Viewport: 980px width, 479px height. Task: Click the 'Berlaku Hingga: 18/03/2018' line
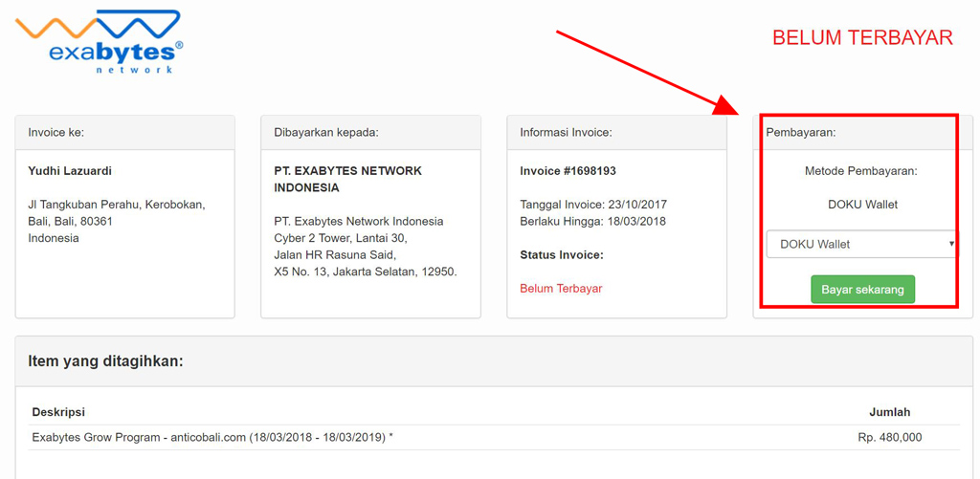(592, 221)
